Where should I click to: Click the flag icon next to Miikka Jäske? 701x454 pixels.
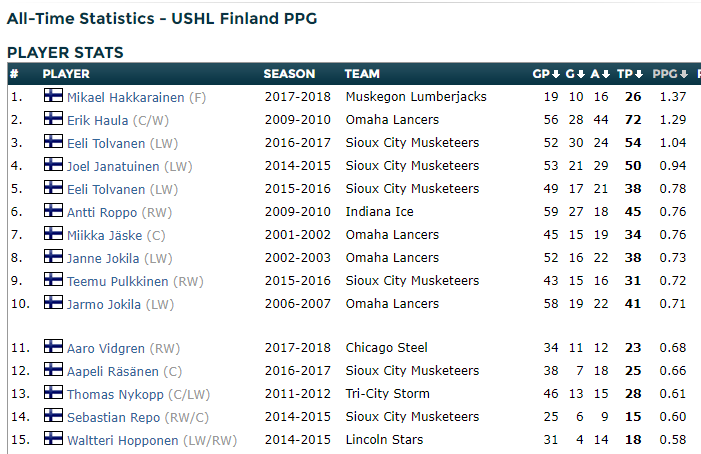pos(53,234)
